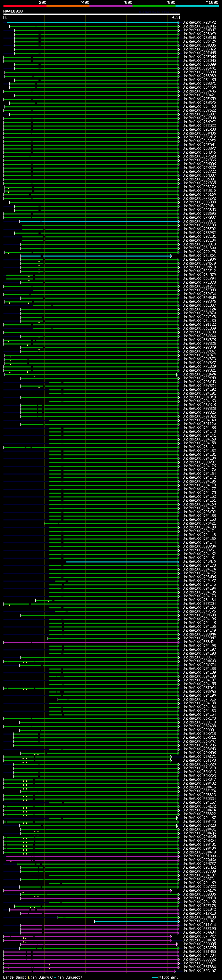
Task: Select the UniRef100_Q38738 label
Action: [x=199, y=332]
